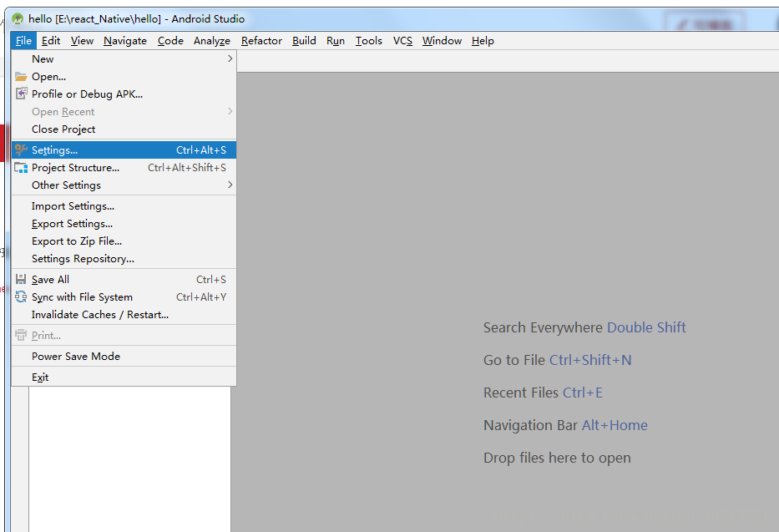Open the Refactor menu

261,41
